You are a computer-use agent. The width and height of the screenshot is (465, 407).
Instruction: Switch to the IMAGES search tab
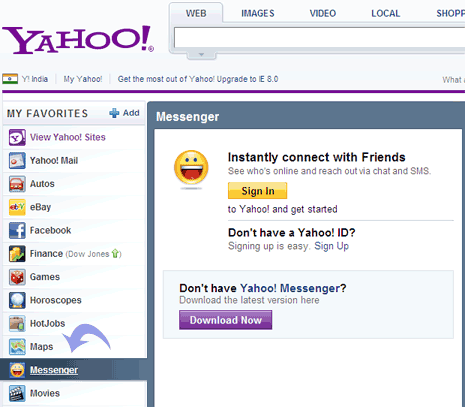coord(258,13)
